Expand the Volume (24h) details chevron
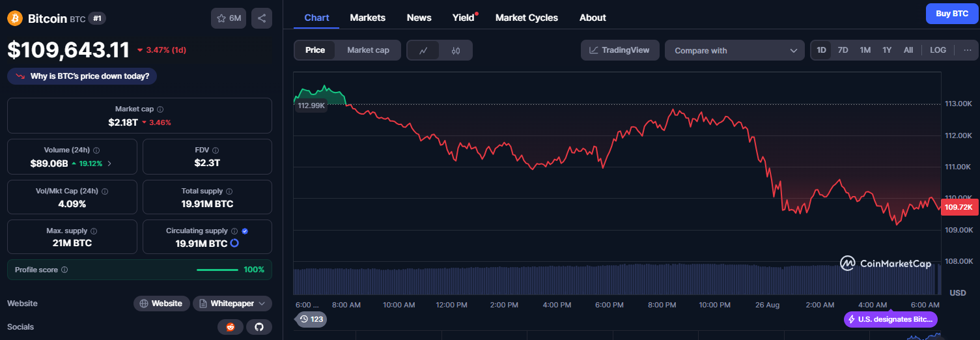The height and width of the screenshot is (340, 980). coord(109,163)
